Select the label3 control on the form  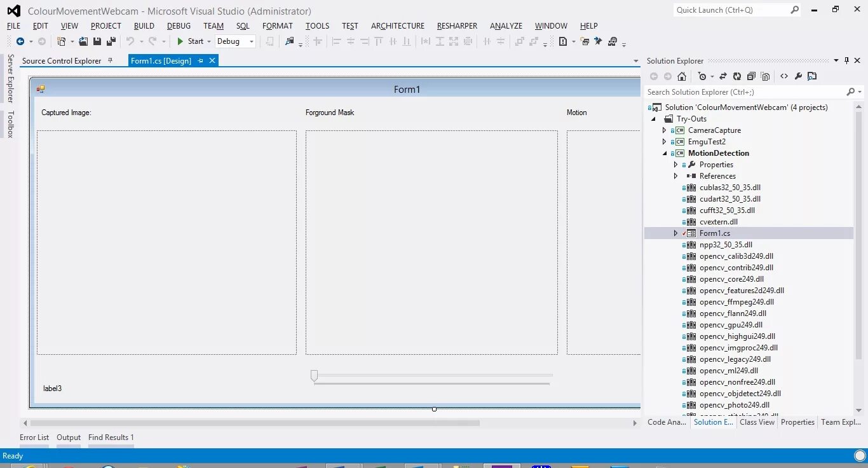tap(52, 389)
